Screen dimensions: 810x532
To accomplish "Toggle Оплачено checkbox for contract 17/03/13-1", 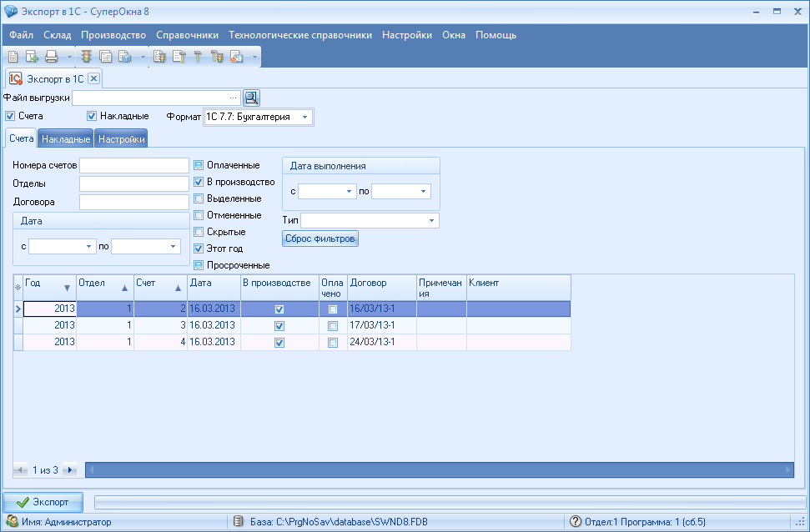I will point(333,326).
